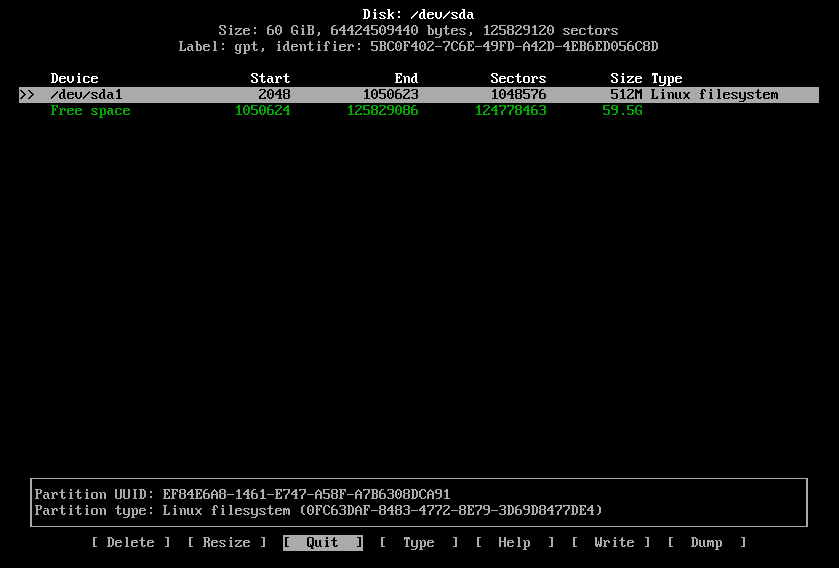Click free space sectors 124778463

point(510,111)
